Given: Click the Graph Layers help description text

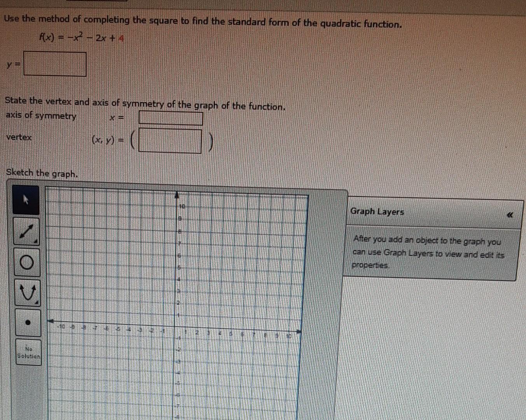Looking at the screenshot, I should coord(428,252).
